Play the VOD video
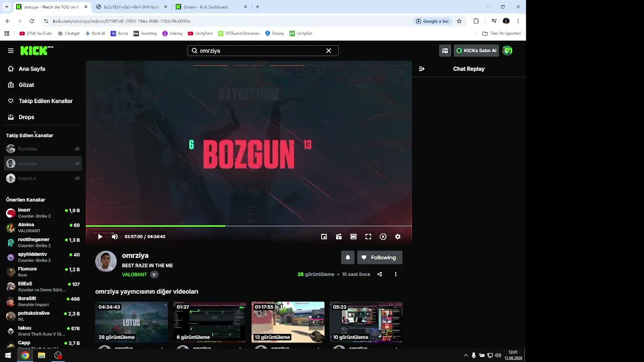 (100, 237)
